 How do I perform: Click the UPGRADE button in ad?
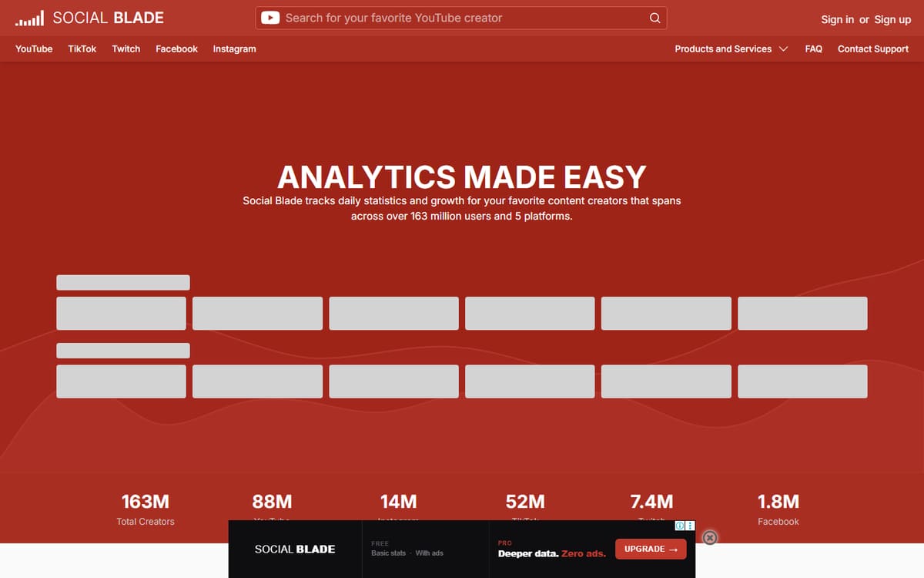tap(651, 549)
